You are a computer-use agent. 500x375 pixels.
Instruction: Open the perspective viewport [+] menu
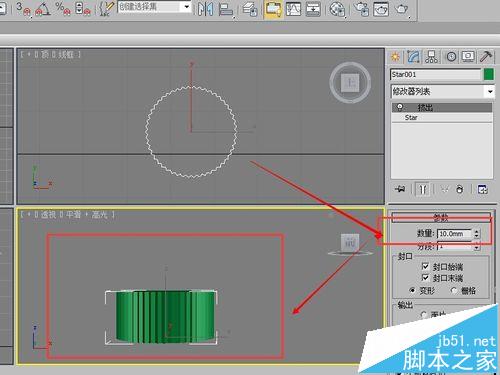pos(29,215)
